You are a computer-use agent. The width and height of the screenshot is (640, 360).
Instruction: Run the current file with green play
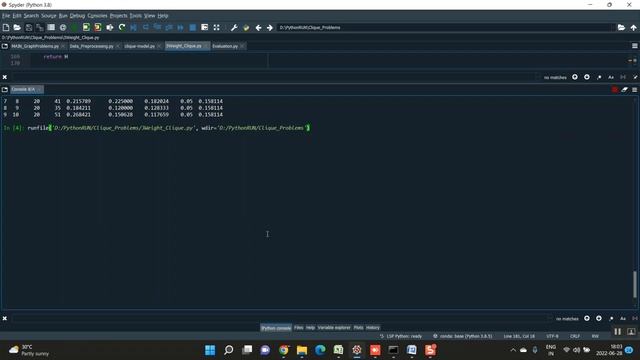pos(74,27)
